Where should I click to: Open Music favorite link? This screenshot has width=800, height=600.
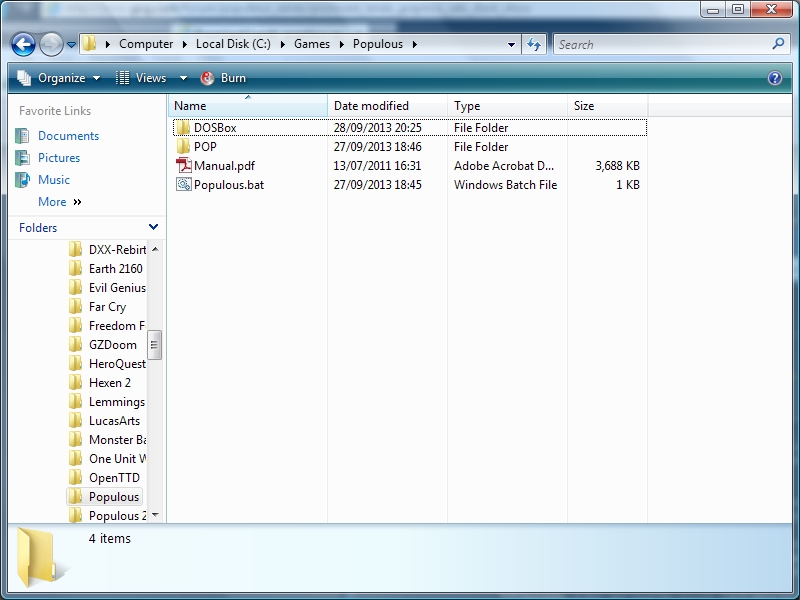coord(54,180)
